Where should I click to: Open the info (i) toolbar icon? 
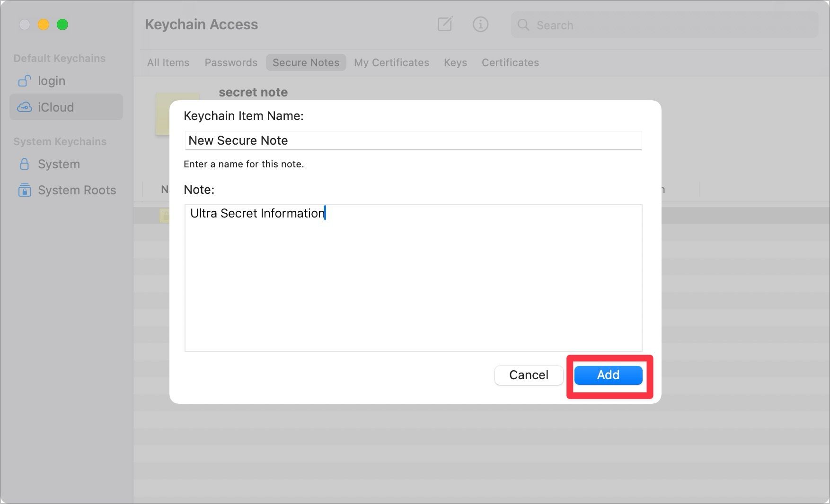click(x=480, y=24)
